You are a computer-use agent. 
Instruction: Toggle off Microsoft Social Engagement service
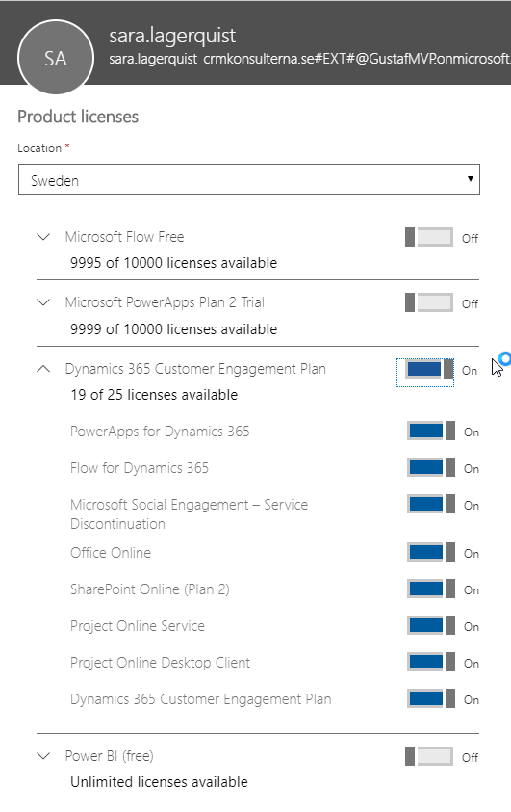coord(431,504)
